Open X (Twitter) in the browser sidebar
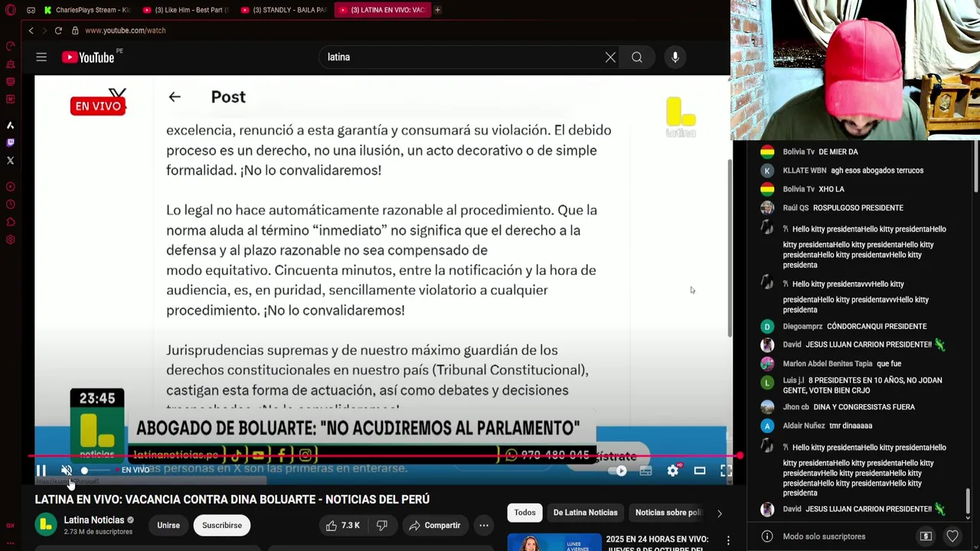 (x=10, y=161)
